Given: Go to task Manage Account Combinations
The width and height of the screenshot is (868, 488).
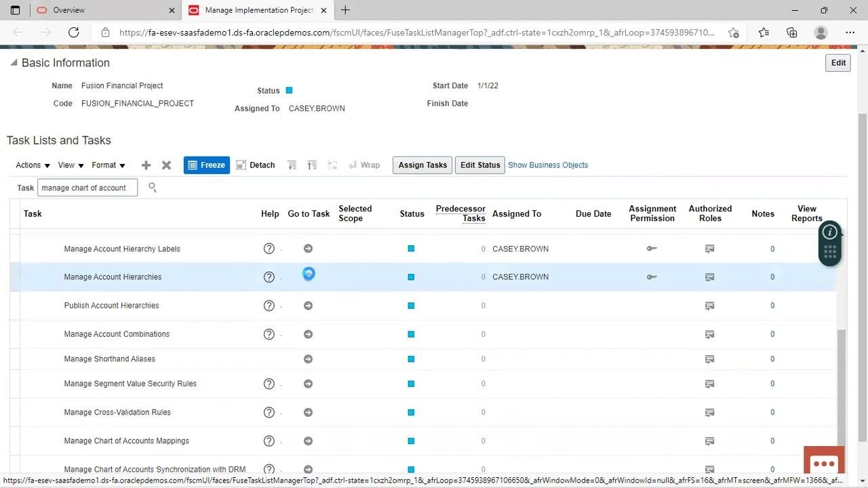Looking at the screenshot, I should pyautogui.click(x=308, y=334).
